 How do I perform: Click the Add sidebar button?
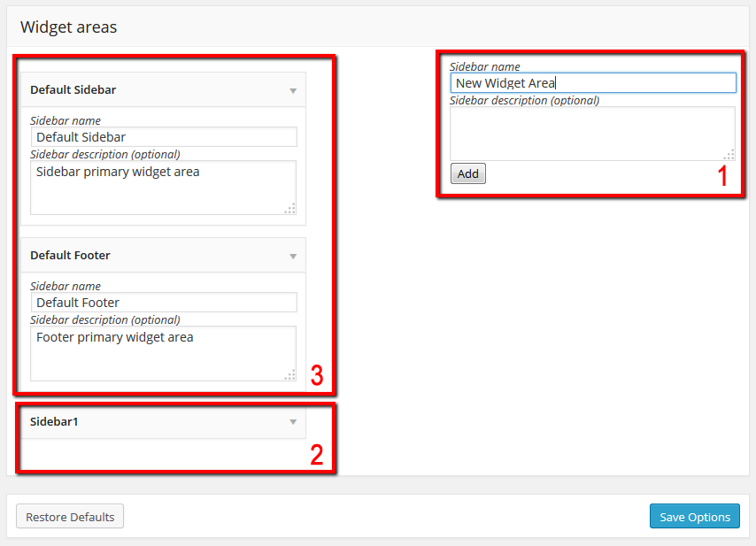tap(467, 173)
